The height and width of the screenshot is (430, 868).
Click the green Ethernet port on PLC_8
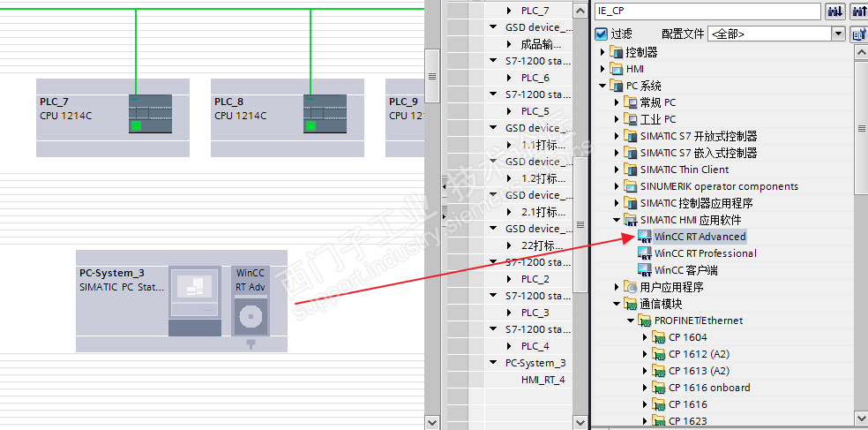[311, 125]
